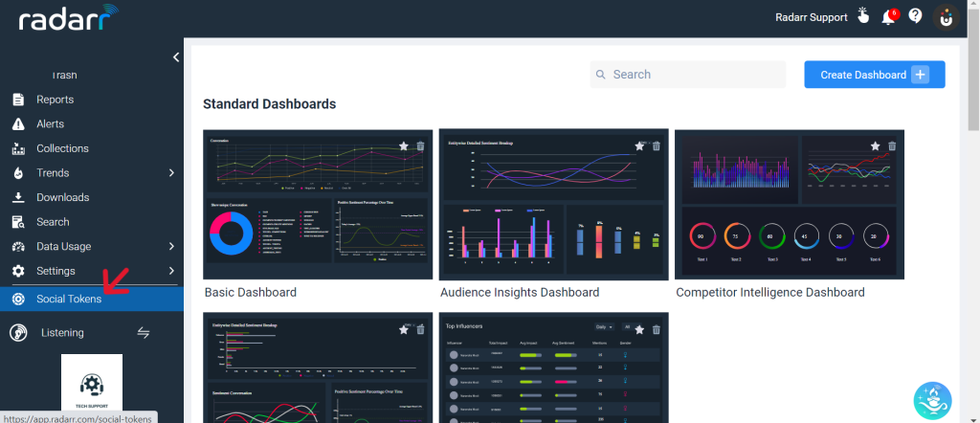This screenshot has width=980, height=423.
Task: Delete the Audience Insights Dashboard
Action: pyautogui.click(x=656, y=146)
